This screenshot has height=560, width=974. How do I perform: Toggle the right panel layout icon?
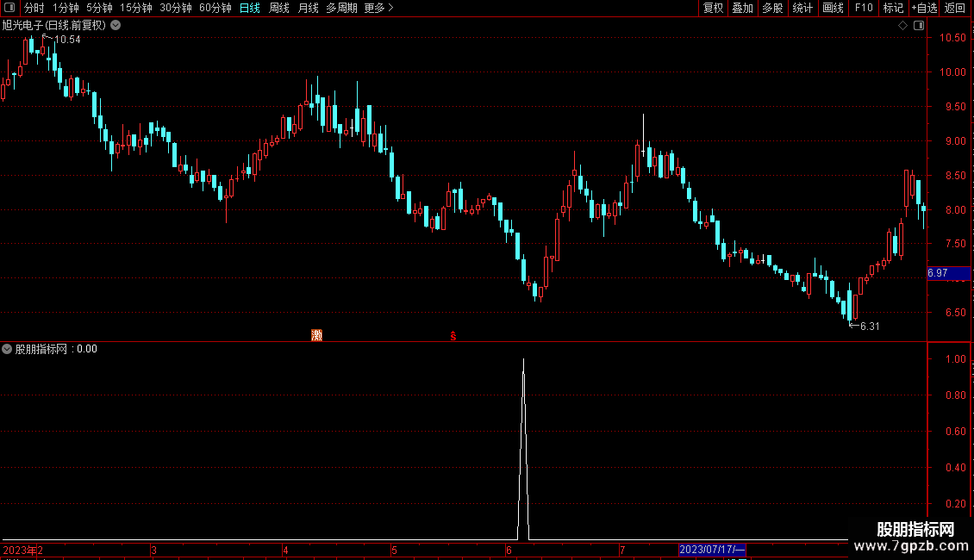(x=919, y=26)
